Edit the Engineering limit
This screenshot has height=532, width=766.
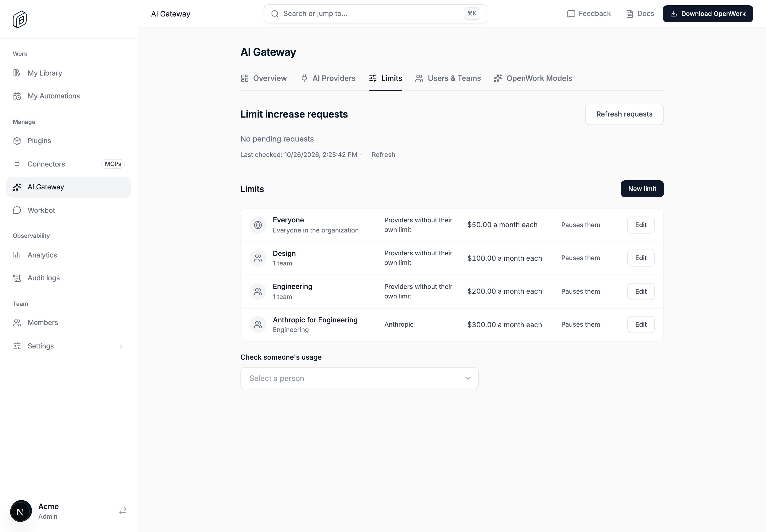point(641,292)
